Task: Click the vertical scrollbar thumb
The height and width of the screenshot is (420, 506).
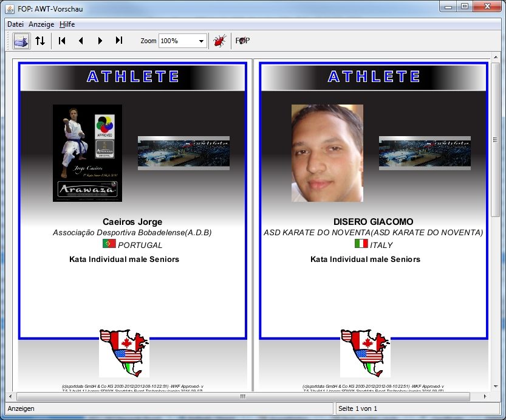Action: tap(495, 140)
